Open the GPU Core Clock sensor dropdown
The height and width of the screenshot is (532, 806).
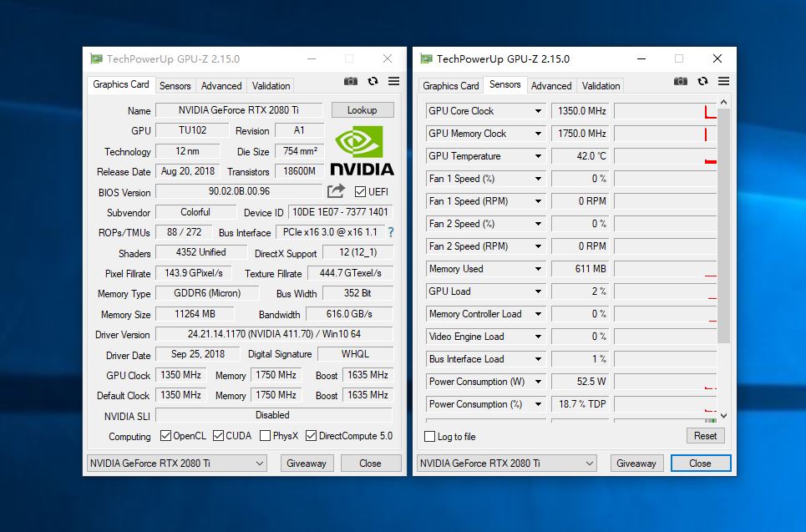(539, 110)
